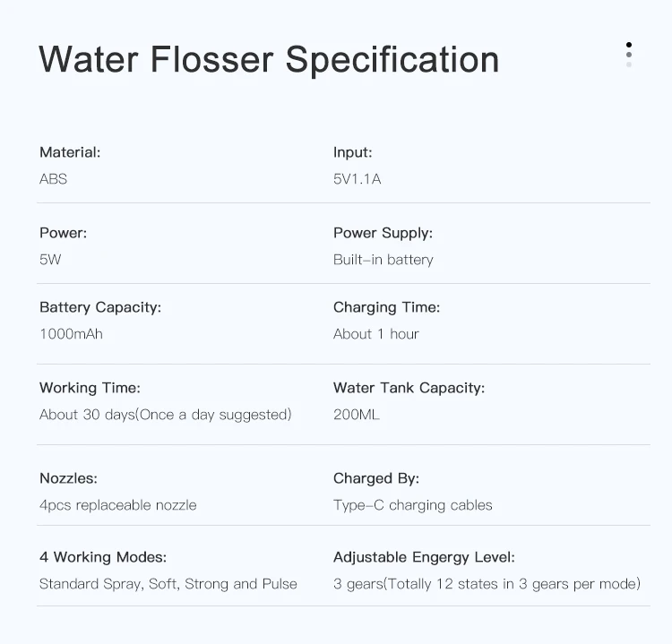Click the 5W power value
Viewport: 672px width, 644px height.
pos(50,260)
